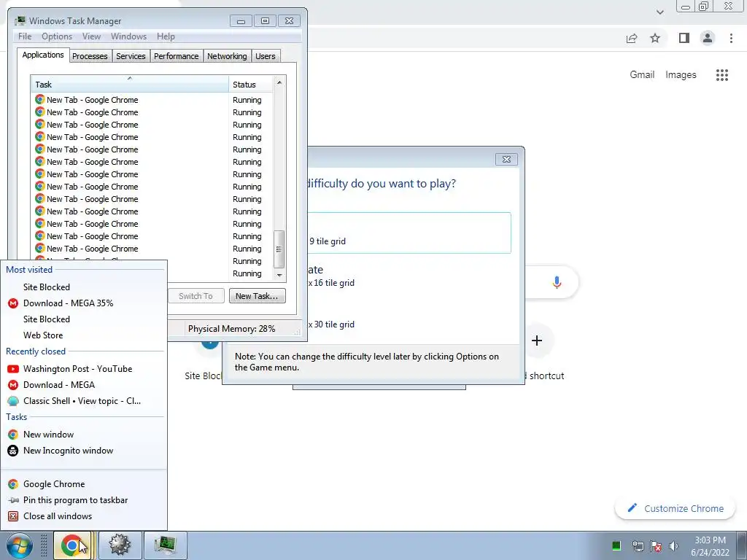Open the Action Center flag icon
The width and height of the screenshot is (747, 560).
click(656, 546)
